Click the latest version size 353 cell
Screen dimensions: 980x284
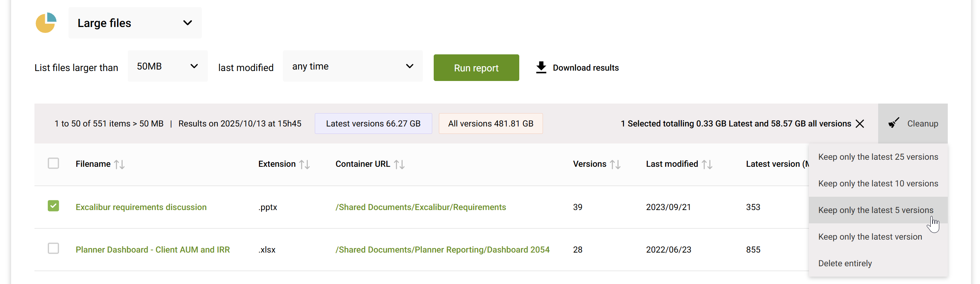[753, 207]
